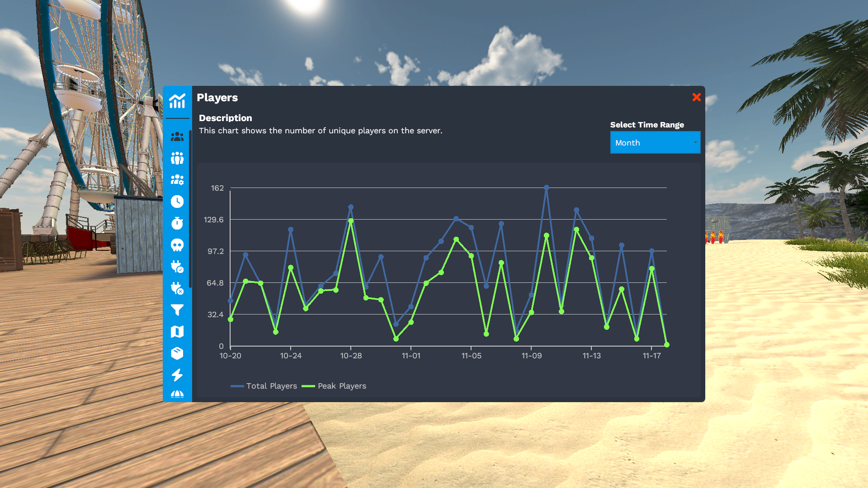Click the 97.2 y-axis value label
The width and height of the screenshot is (868, 488).
(216, 251)
